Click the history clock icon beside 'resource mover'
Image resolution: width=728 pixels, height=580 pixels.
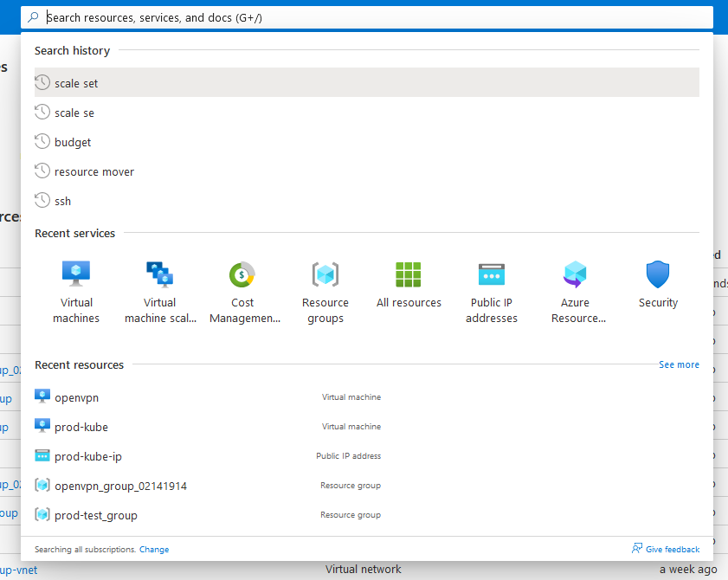coord(42,171)
